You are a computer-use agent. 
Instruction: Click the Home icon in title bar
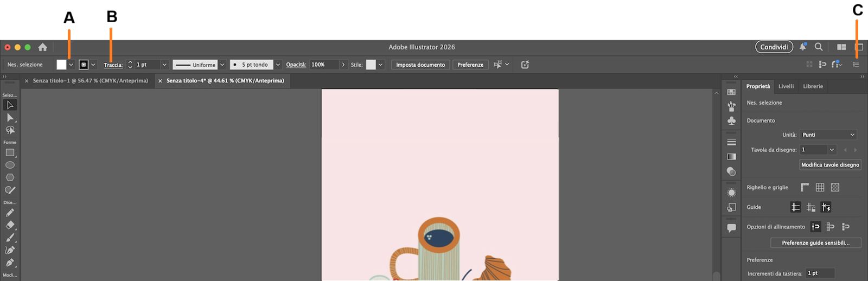(x=42, y=47)
